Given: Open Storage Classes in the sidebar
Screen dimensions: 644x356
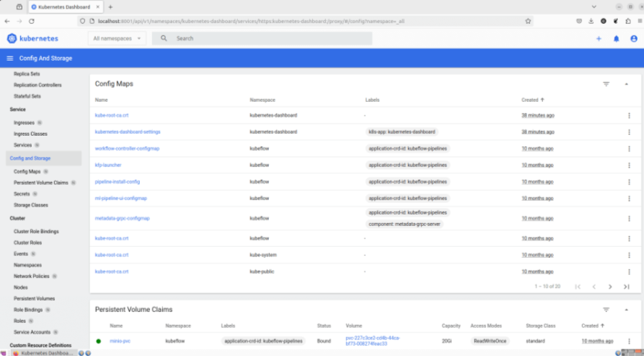Looking at the screenshot, I should pyautogui.click(x=31, y=205).
